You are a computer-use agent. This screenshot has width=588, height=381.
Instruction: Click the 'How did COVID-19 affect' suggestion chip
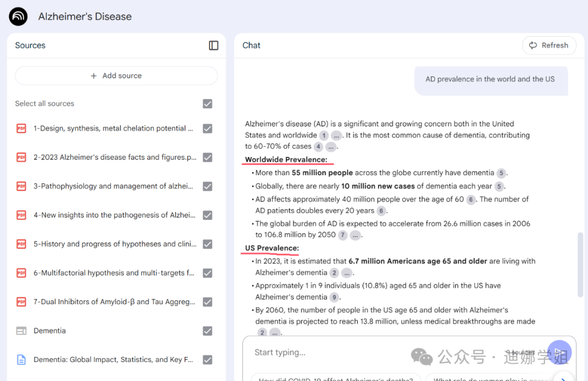[335, 378]
